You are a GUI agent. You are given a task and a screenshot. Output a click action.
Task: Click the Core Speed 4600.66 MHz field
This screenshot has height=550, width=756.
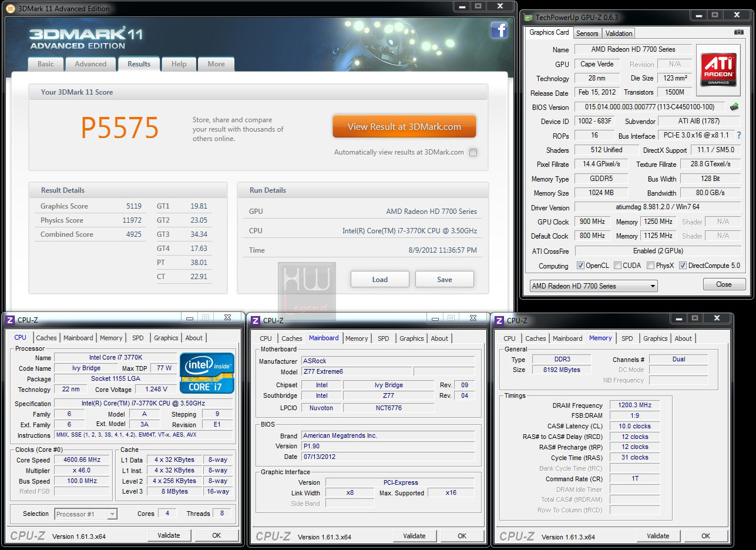82,460
